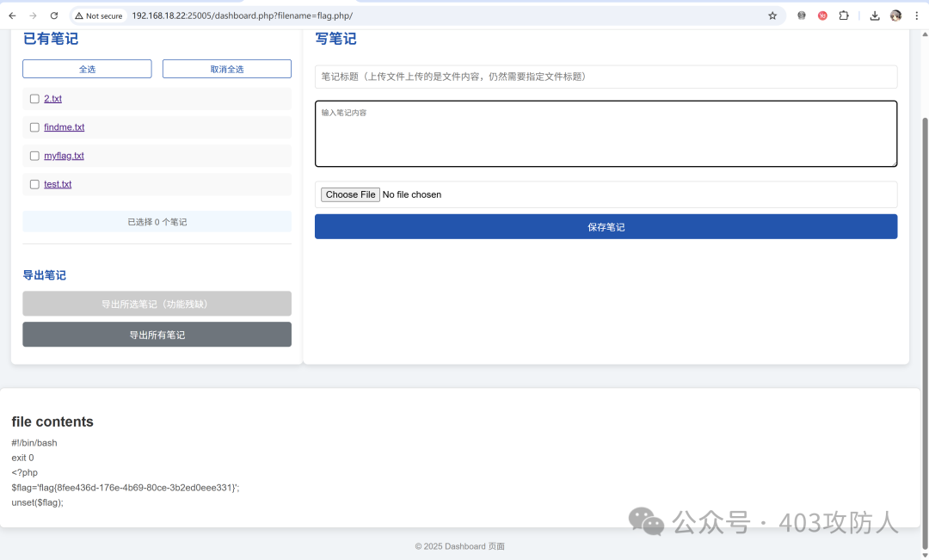This screenshot has width=929, height=560.
Task: Click 导出所选笔记 (功能残缺) button
Action: pyautogui.click(x=157, y=304)
